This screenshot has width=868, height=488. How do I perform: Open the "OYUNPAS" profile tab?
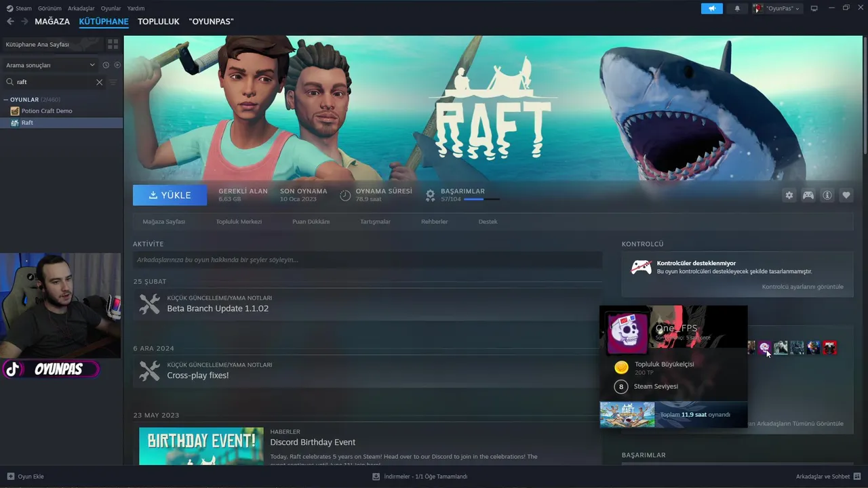point(212,22)
